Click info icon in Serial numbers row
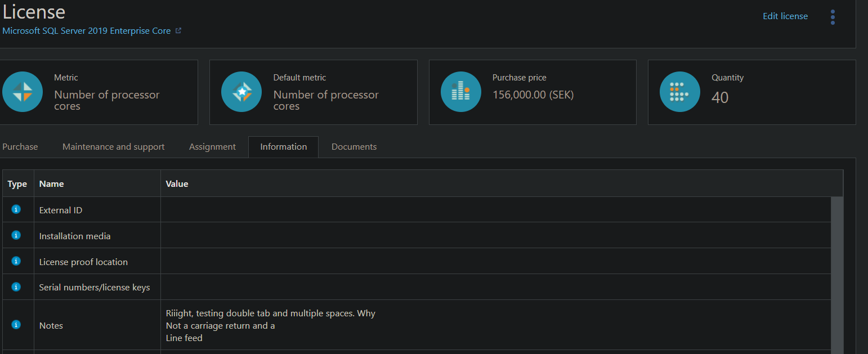868x354 pixels. click(x=16, y=287)
